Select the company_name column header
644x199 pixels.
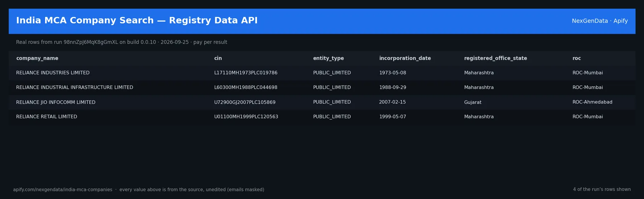pyautogui.click(x=37, y=58)
